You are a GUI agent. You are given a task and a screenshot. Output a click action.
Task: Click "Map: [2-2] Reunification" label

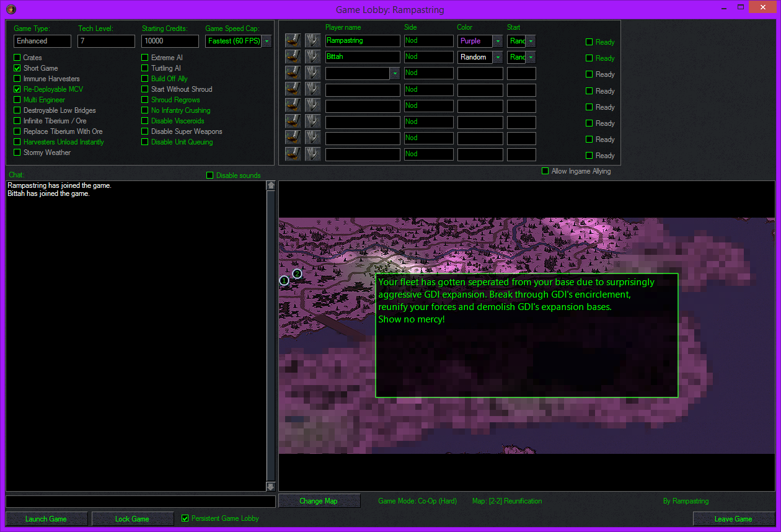coord(507,501)
